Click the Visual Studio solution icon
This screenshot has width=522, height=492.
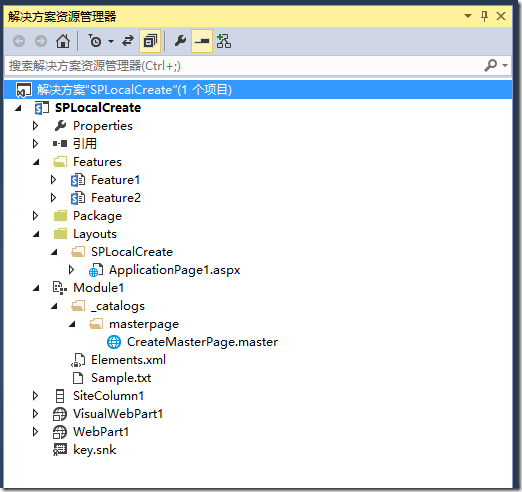tap(24, 90)
